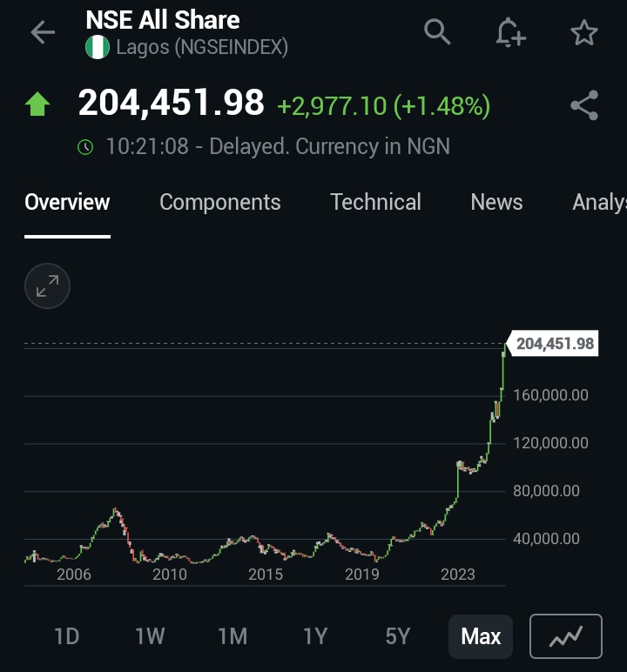
Task: Tap the Lagos (NGSEINDEX) subtitle
Action: tap(202, 47)
